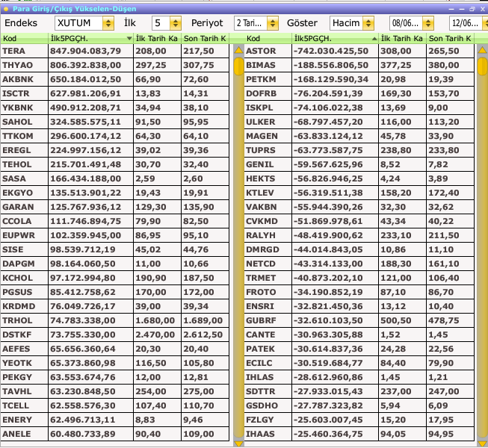Select the GUBRF row code
488x448 pixels.
[261, 320]
